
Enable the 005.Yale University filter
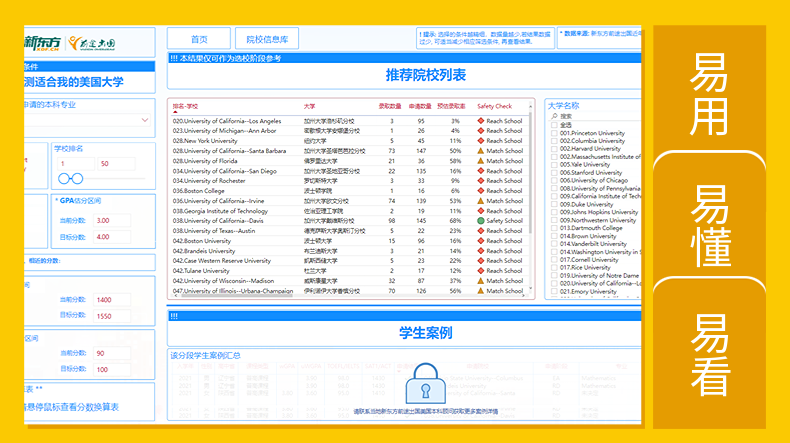click(x=554, y=164)
